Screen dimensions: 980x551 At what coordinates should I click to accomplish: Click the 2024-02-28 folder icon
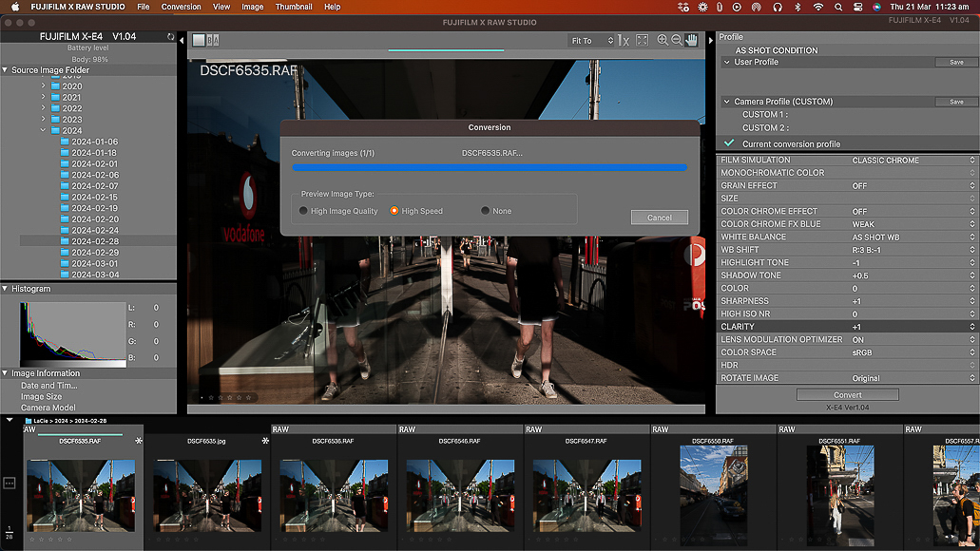65,241
